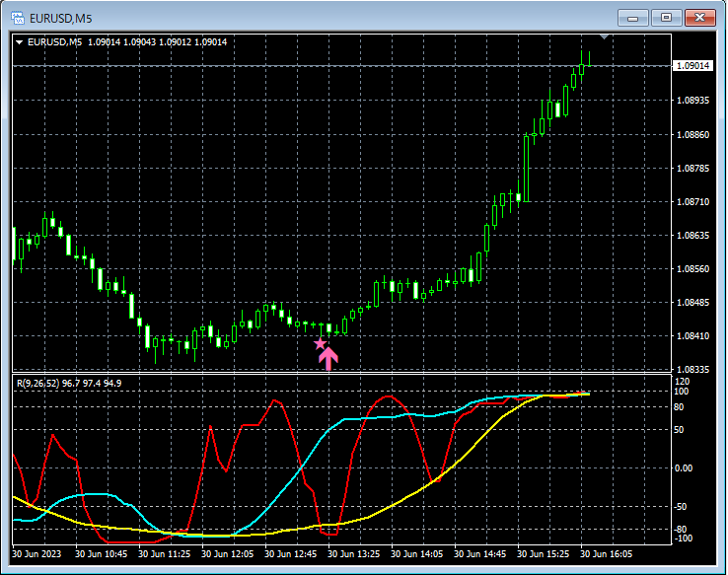Maximize the EURUSD,M5 chart window
The image size is (728, 575).
666,18
